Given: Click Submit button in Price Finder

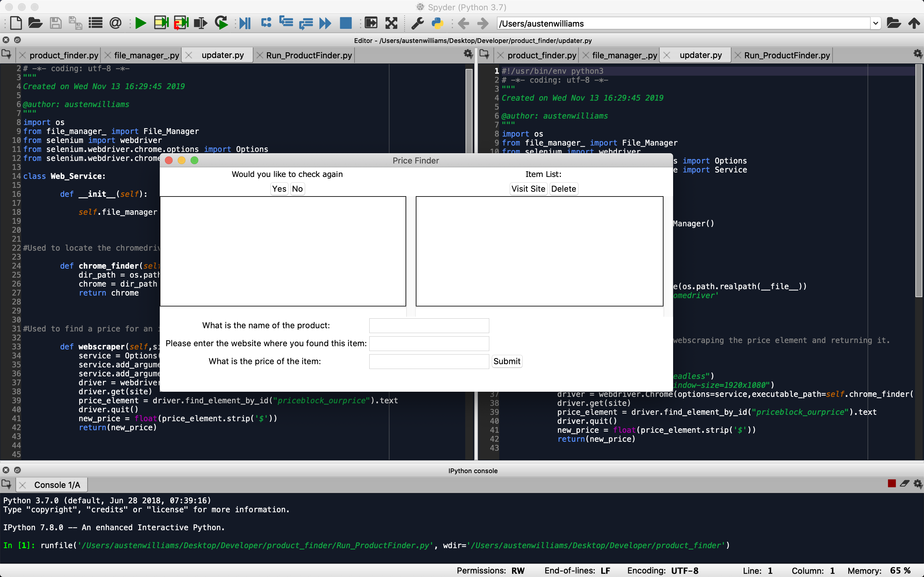Looking at the screenshot, I should coord(506,361).
